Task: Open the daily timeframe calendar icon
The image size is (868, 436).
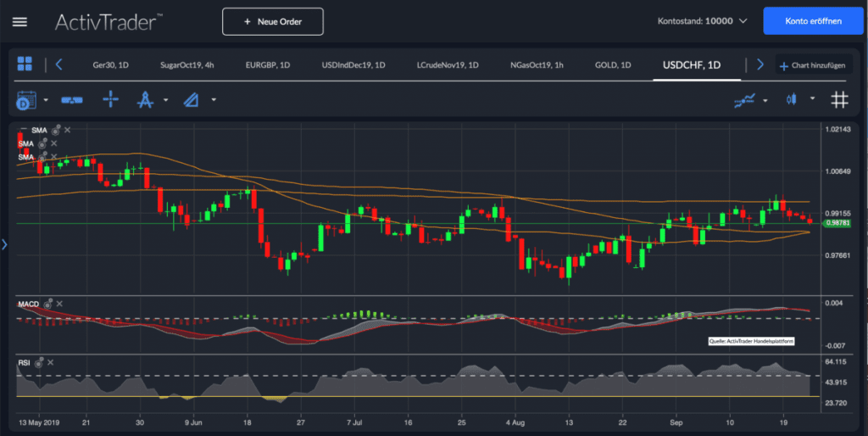Action: (x=26, y=100)
